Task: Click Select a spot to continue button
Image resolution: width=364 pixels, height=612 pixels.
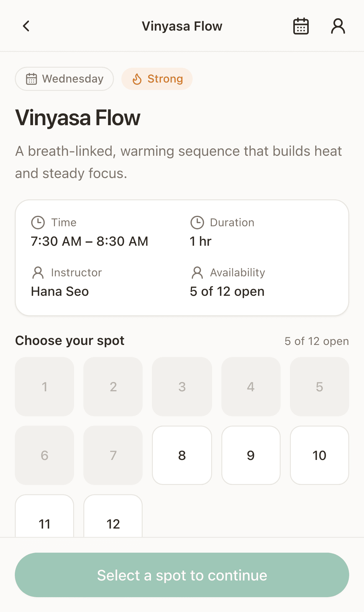Action: [182, 575]
